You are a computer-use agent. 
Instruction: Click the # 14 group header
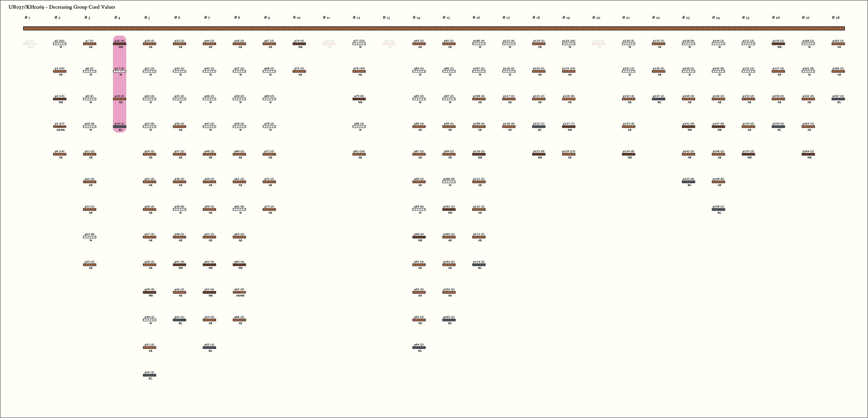click(x=417, y=18)
